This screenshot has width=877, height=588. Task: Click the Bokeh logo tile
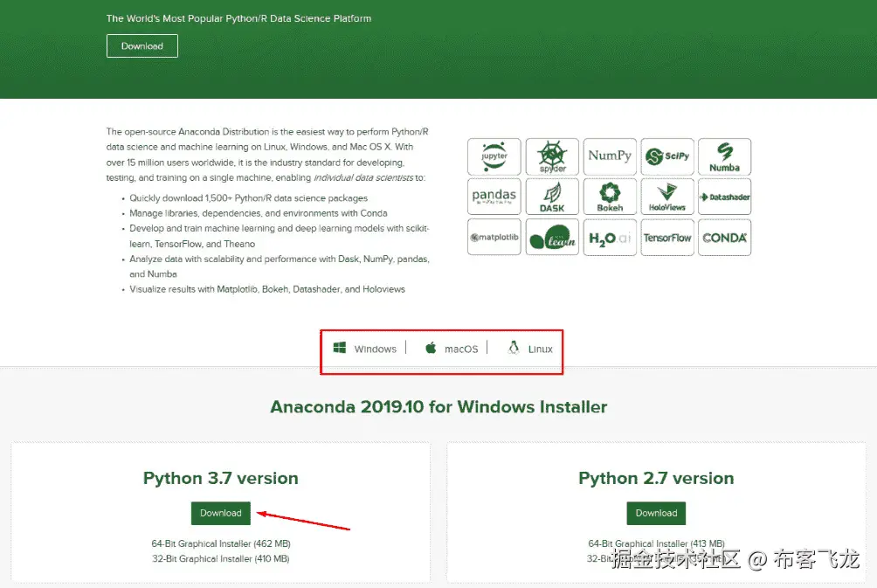tap(610, 197)
